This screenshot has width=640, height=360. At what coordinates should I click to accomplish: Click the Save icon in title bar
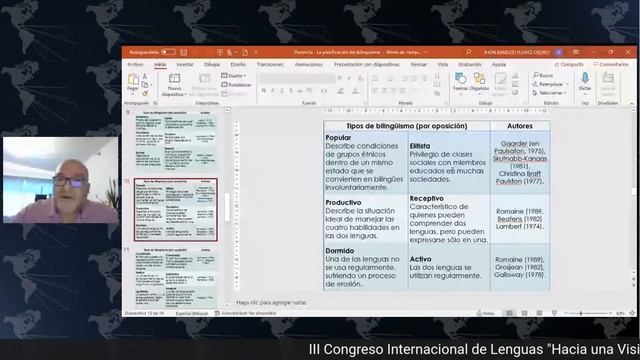184,52
